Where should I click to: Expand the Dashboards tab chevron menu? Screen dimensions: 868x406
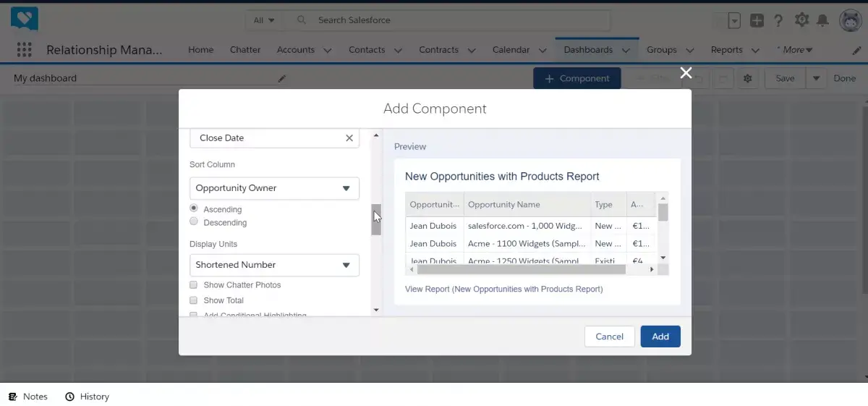[626, 51]
